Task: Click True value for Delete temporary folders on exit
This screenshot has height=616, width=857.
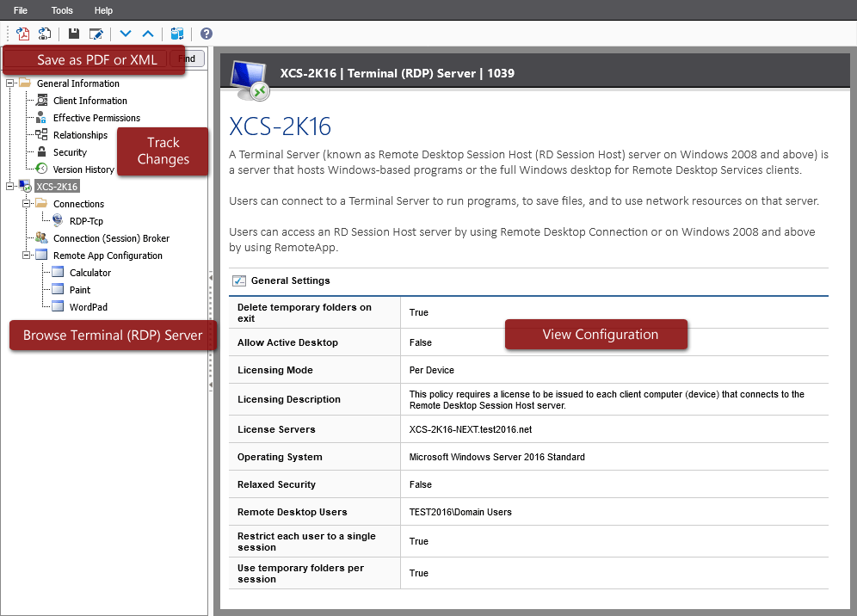Action: coord(419,312)
